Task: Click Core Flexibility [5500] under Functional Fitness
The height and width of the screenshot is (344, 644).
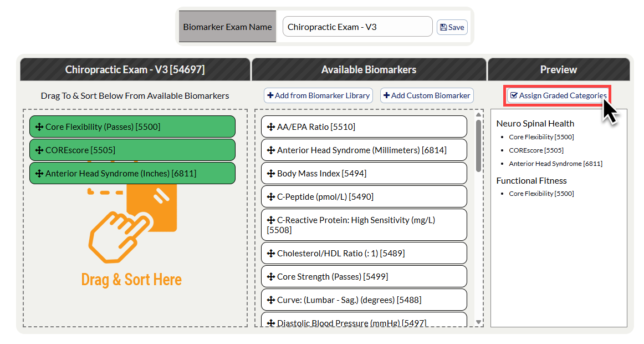Action: 541,194
